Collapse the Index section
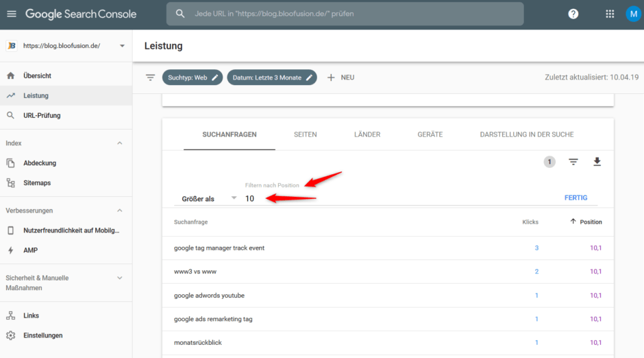The width and height of the screenshot is (644, 358). pos(119,143)
